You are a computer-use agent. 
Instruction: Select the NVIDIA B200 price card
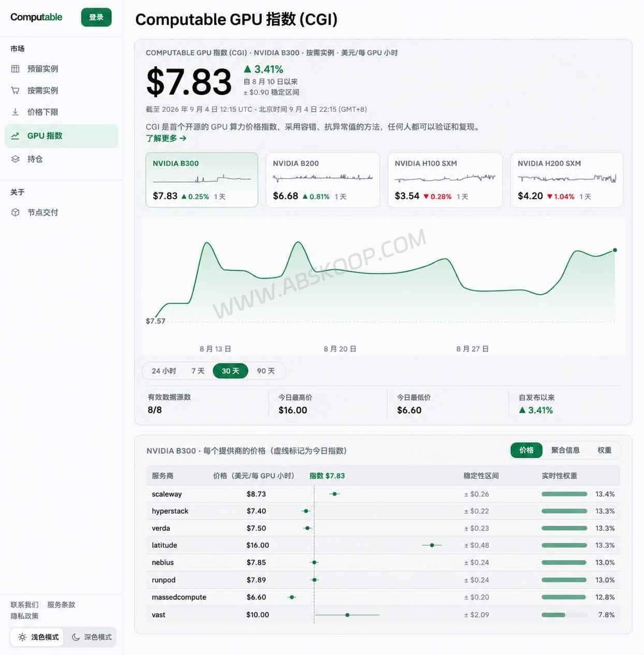coord(323,180)
